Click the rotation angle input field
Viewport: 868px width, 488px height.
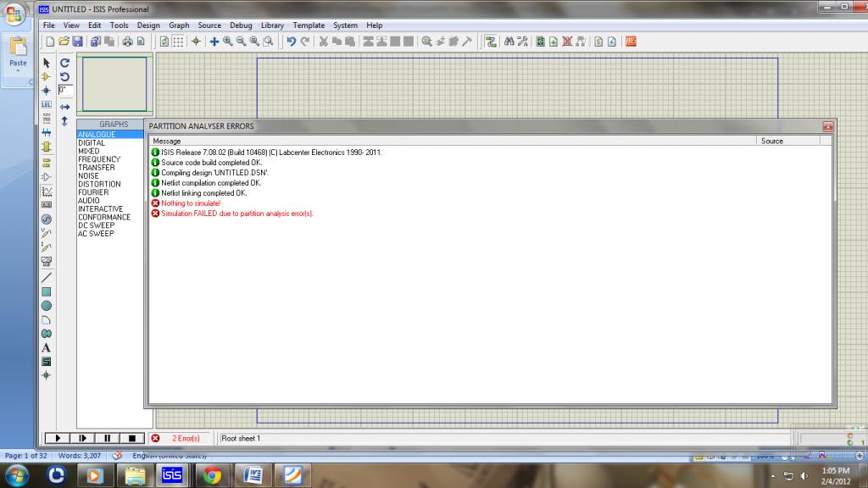(65, 90)
